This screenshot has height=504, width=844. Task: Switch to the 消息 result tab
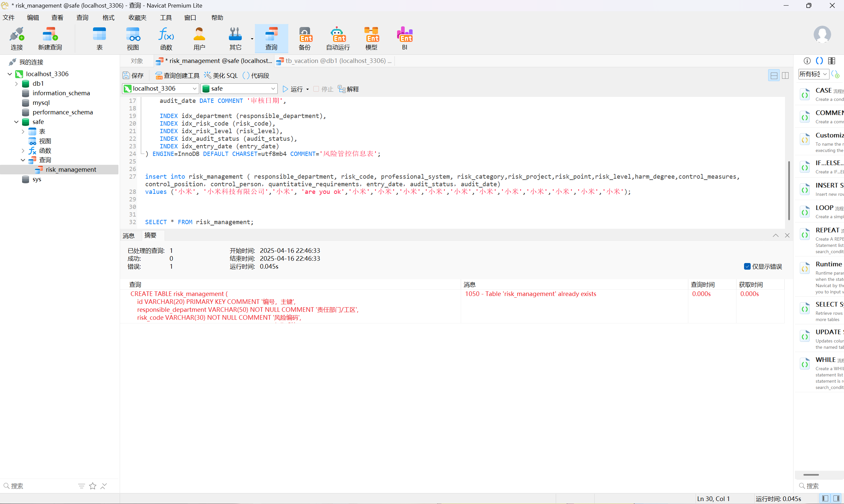tap(129, 236)
